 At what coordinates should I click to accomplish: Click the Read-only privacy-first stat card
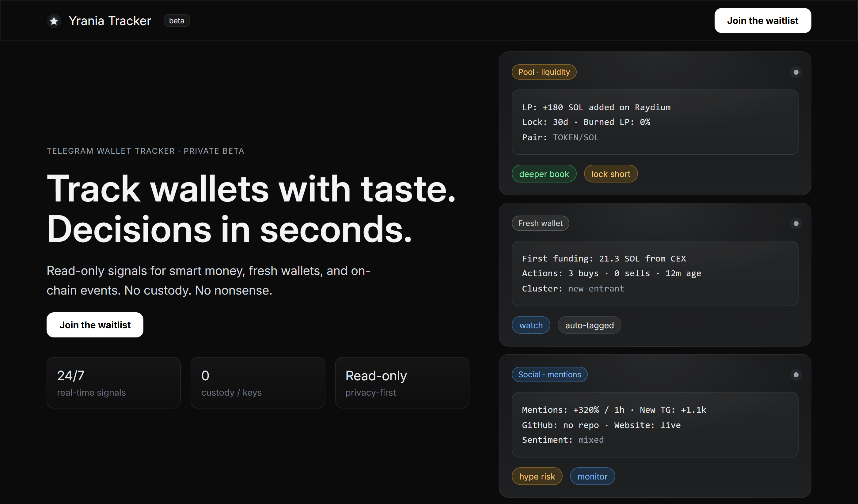402,382
